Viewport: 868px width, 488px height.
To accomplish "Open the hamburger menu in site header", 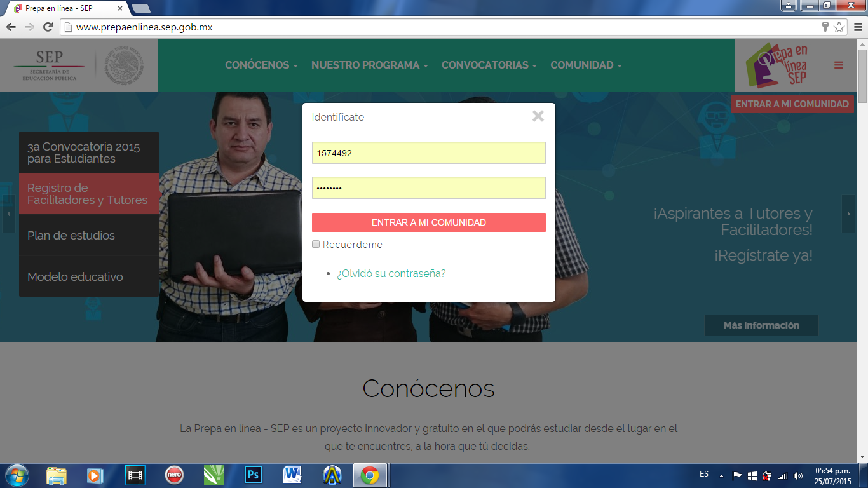I will pyautogui.click(x=839, y=65).
